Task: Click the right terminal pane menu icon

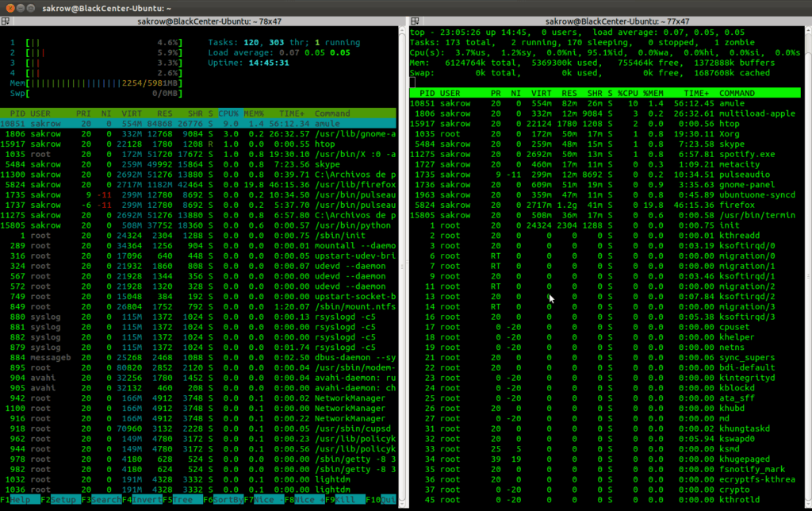Action: point(415,21)
